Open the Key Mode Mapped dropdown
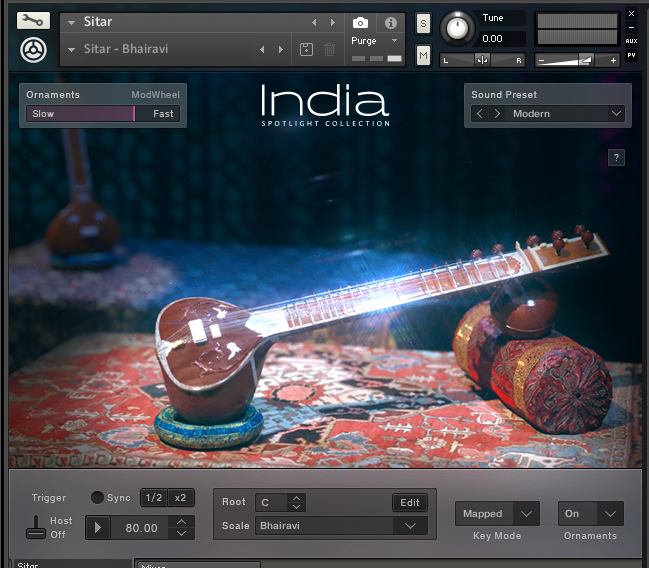Screen dimensions: 649x568 [526, 514]
